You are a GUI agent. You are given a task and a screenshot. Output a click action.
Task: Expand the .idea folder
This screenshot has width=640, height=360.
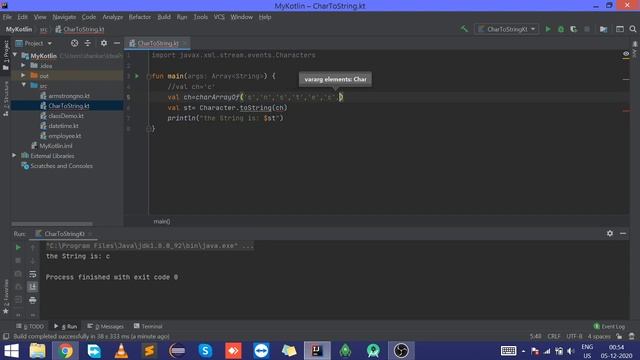tap(23, 65)
